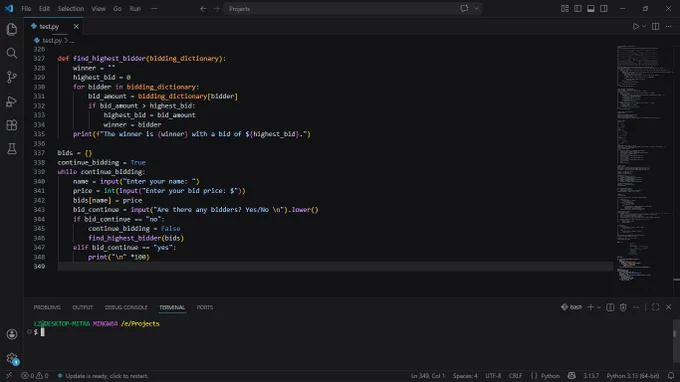Click the code minimap overview

[x=644, y=163]
